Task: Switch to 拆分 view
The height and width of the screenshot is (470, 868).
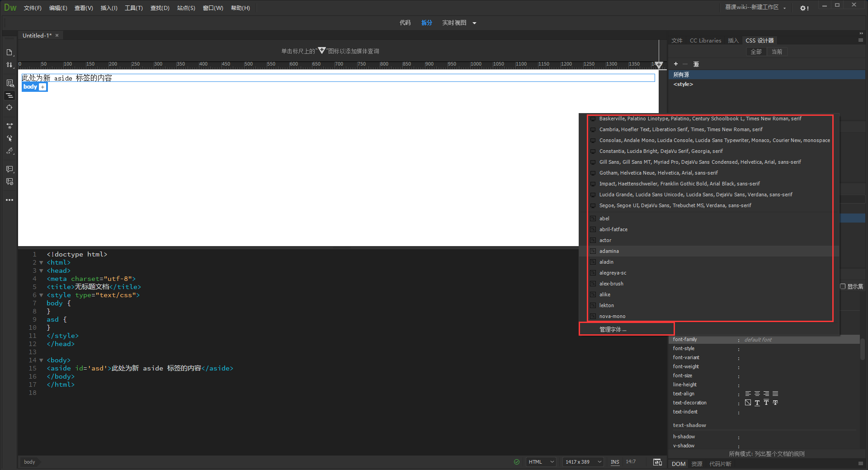Action: coord(427,23)
